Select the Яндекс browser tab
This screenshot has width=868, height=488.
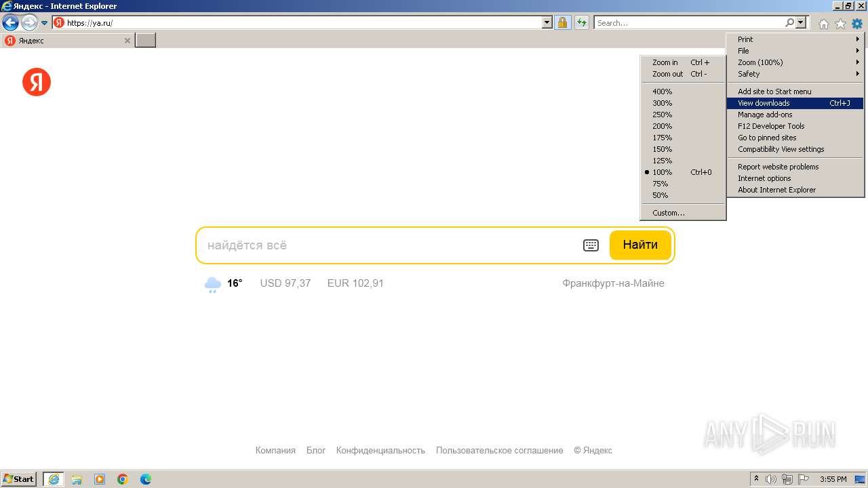[68, 41]
